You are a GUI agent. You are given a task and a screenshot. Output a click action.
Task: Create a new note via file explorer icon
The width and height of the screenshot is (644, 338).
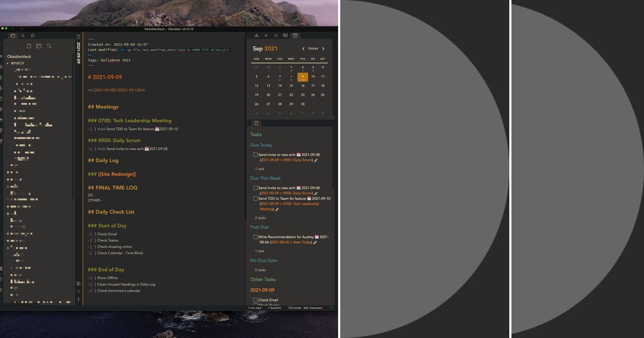29,46
